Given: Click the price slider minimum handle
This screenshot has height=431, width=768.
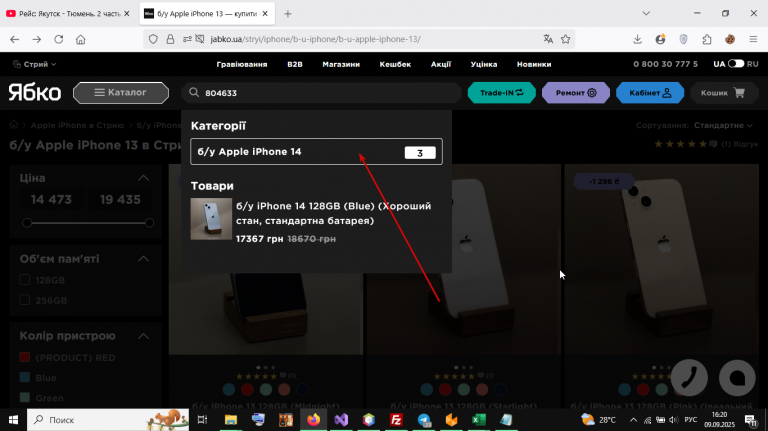Looking at the screenshot, I should 27,223.
